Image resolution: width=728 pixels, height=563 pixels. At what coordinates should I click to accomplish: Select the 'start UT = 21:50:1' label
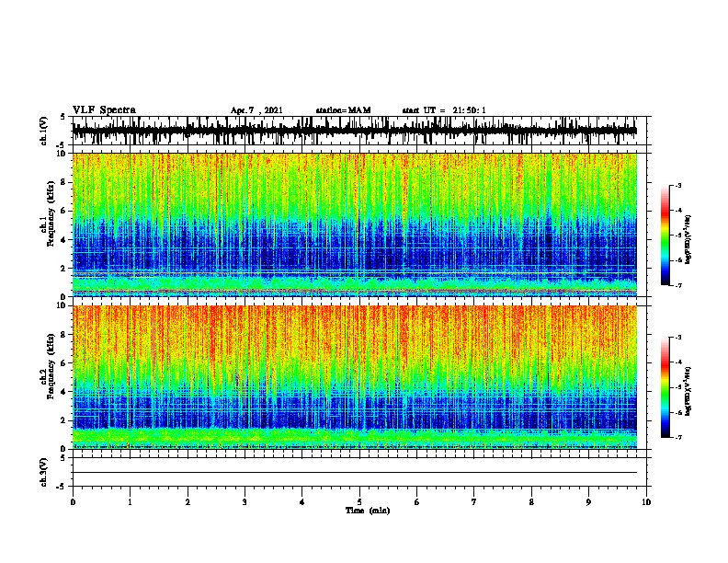pyautogui.click(x=444, y=110)
